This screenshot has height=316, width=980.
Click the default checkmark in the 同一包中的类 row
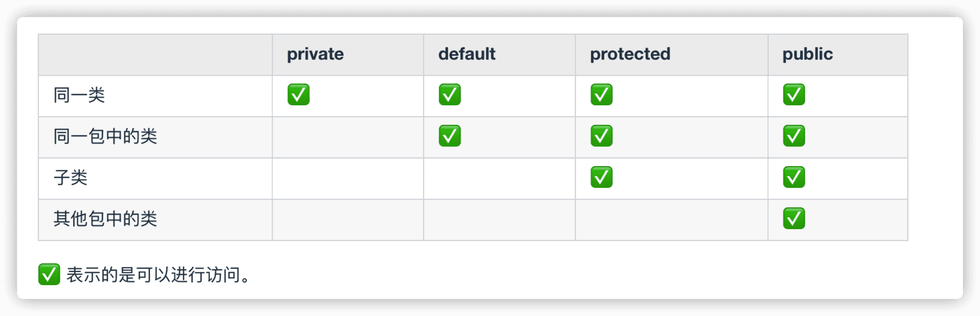click(450, 136)
